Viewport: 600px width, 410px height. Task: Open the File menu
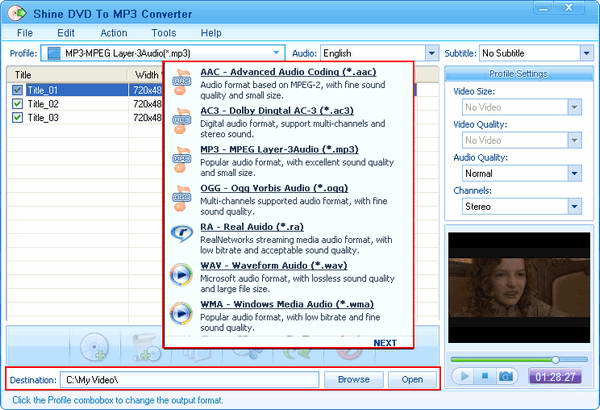coord(25,33)
